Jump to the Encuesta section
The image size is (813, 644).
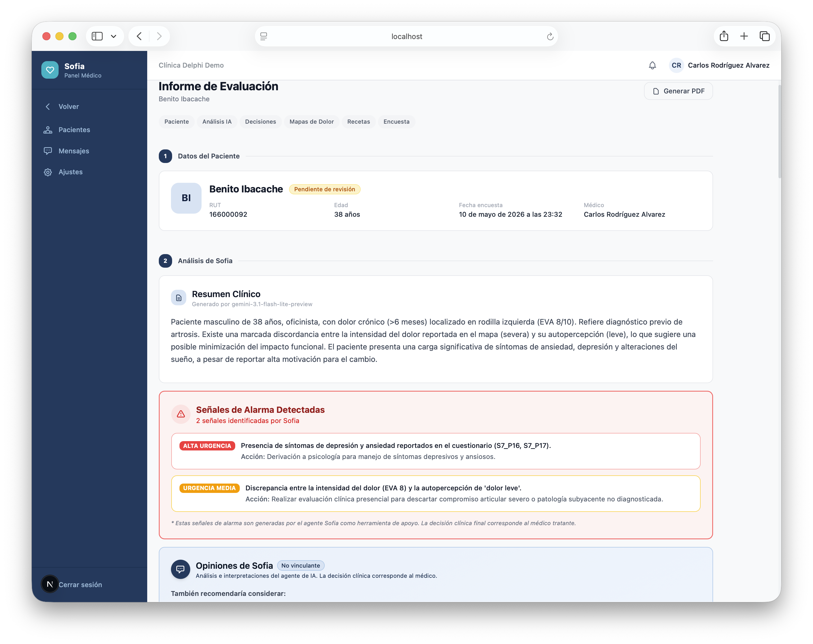point(396,122)
